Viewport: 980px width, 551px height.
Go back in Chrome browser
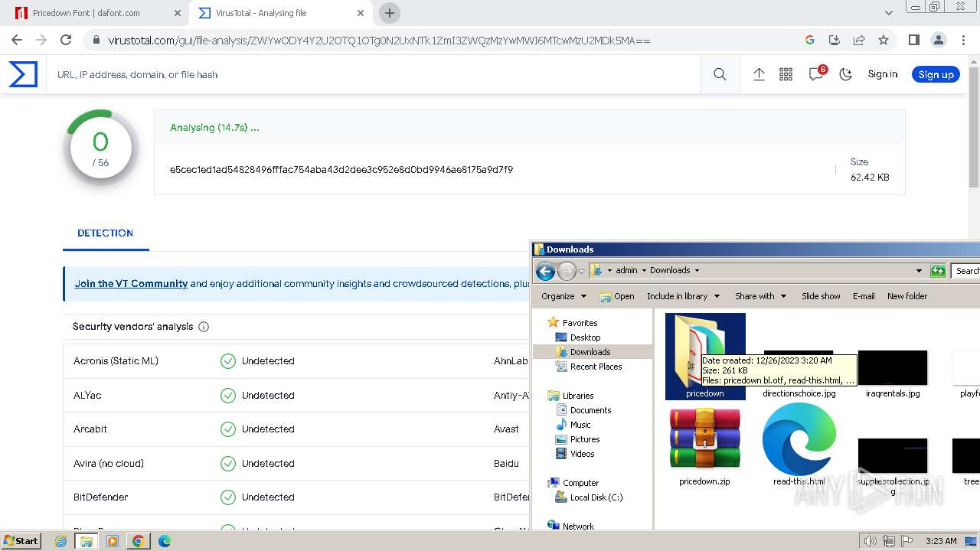[17, 40]
